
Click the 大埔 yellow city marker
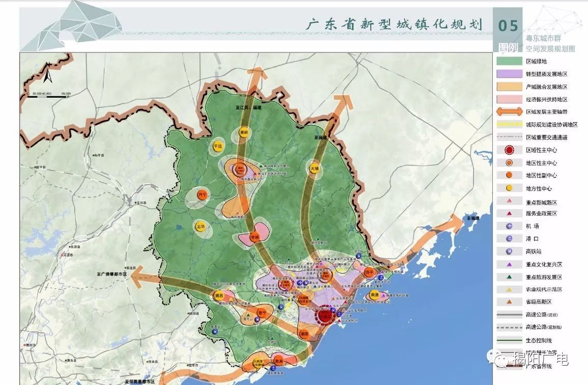coord(315,169)
